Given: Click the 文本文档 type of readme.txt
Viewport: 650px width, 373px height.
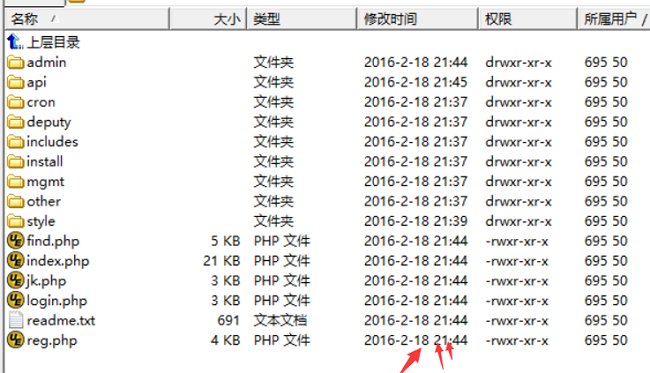Looking at the screenshot, I should pos(280,320).
